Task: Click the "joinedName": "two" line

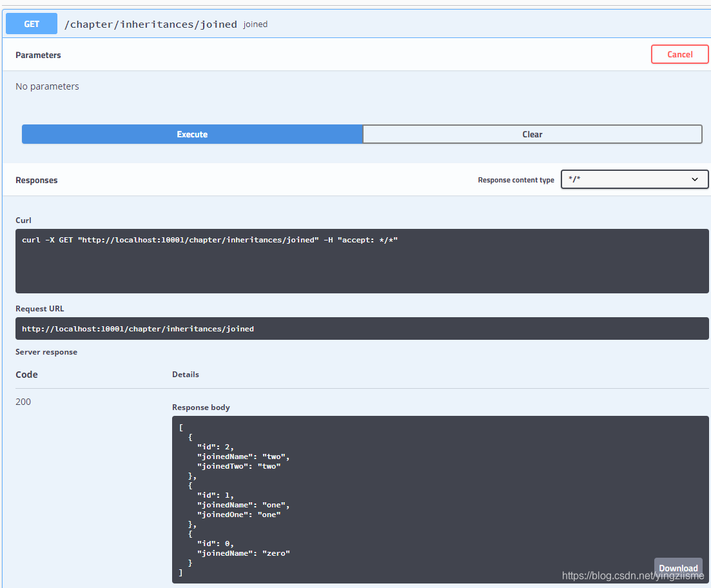Action: (x=243, y=457)
